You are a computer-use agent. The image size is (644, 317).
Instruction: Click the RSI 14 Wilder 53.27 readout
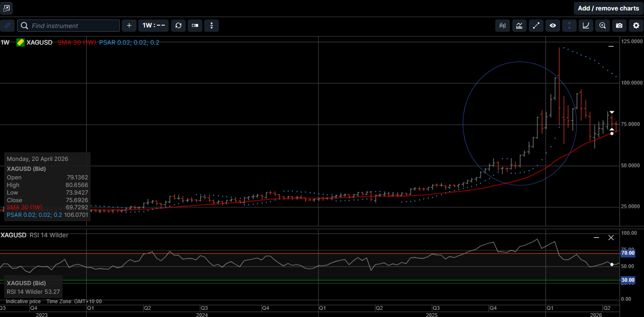coord(33,291)
